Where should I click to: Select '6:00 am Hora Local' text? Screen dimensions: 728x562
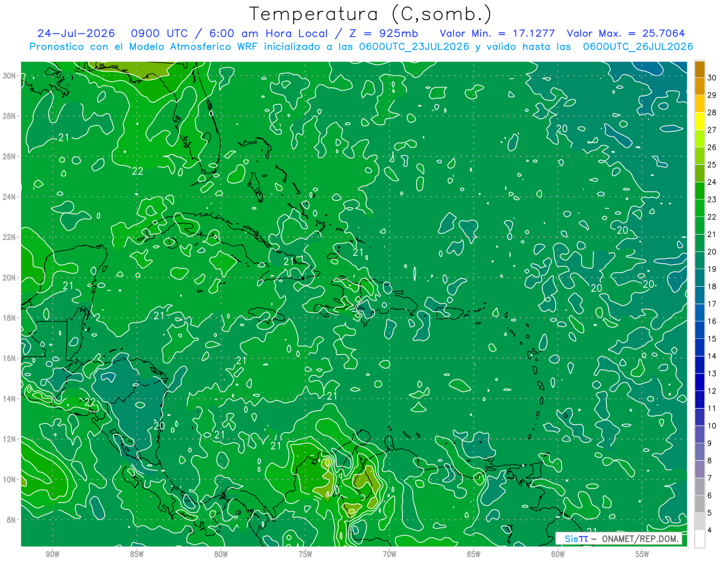[270, 33]
